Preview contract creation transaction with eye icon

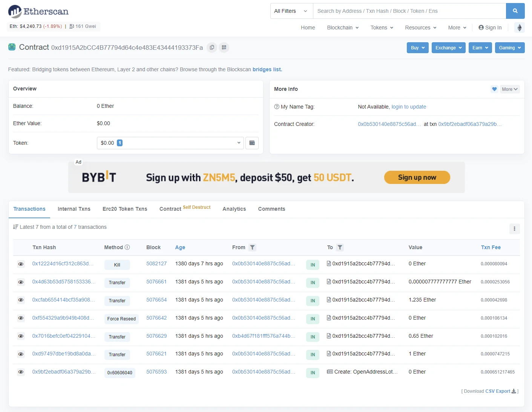21,372
